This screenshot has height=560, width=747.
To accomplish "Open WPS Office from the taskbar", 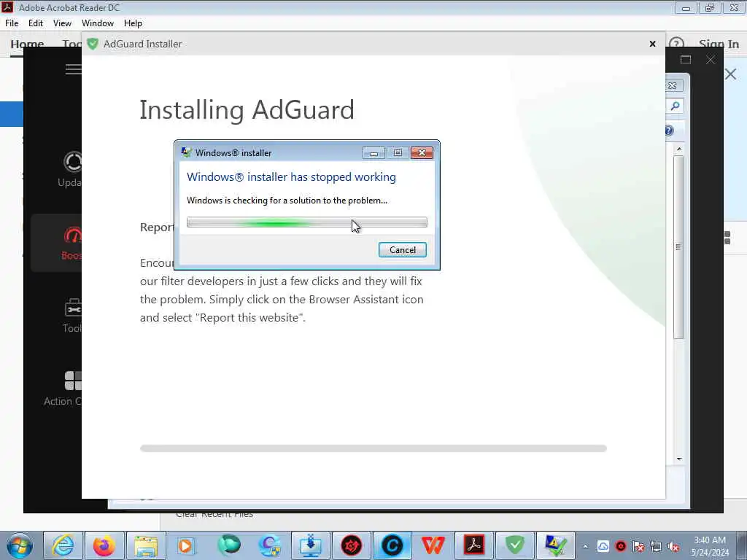I will (x=433, y=545).
